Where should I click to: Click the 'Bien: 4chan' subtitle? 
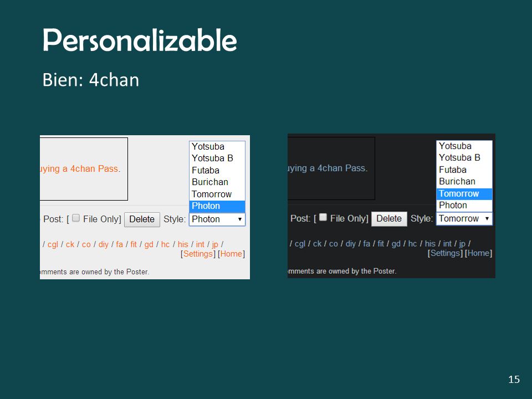(x=90, y=80)
